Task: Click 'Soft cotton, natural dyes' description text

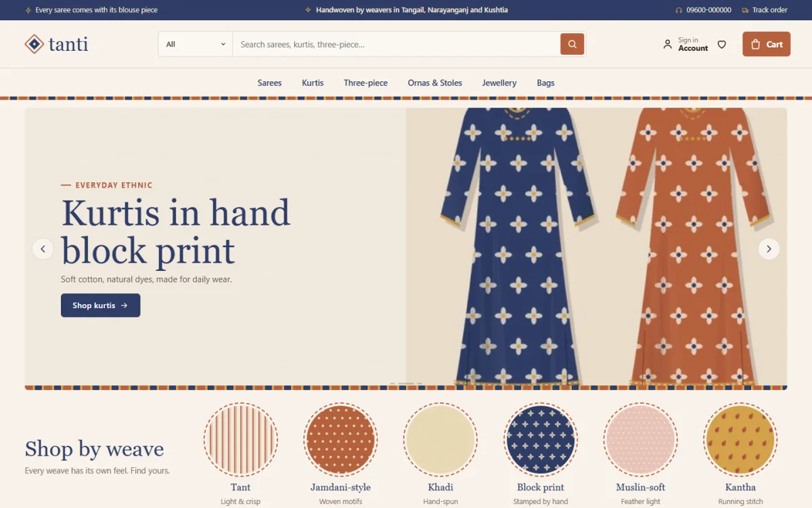Action: pos(146,279)
